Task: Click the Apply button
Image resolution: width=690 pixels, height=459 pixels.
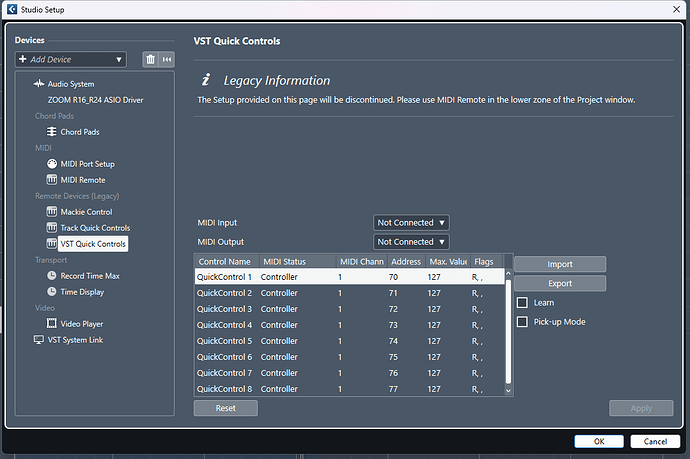Action: coord(641,408)
